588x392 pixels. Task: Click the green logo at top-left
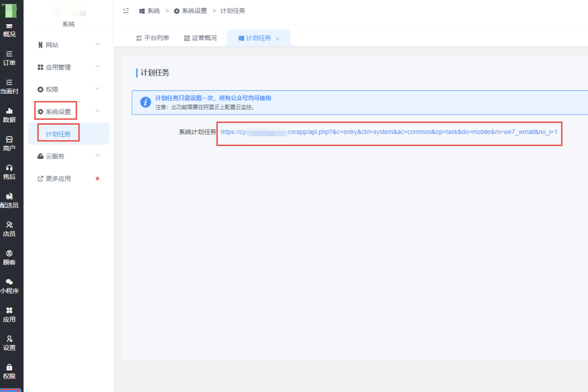(9, 11)
